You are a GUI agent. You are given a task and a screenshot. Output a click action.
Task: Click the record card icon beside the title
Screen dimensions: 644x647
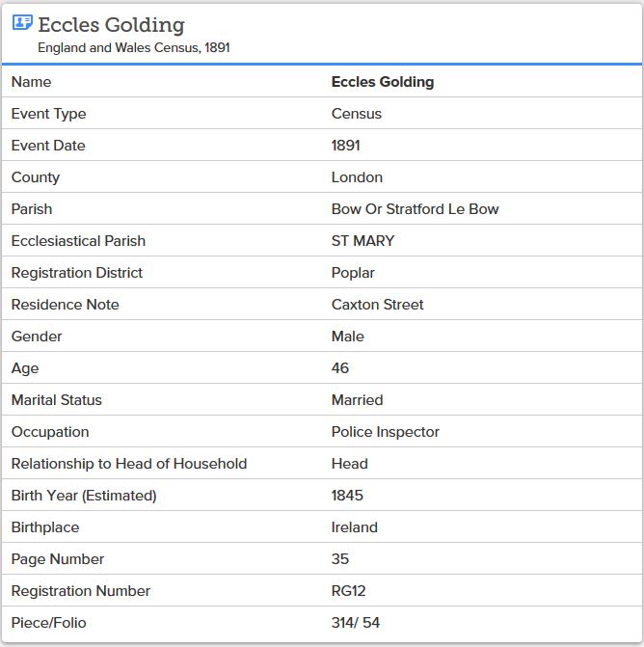click(x=21, y=24)
